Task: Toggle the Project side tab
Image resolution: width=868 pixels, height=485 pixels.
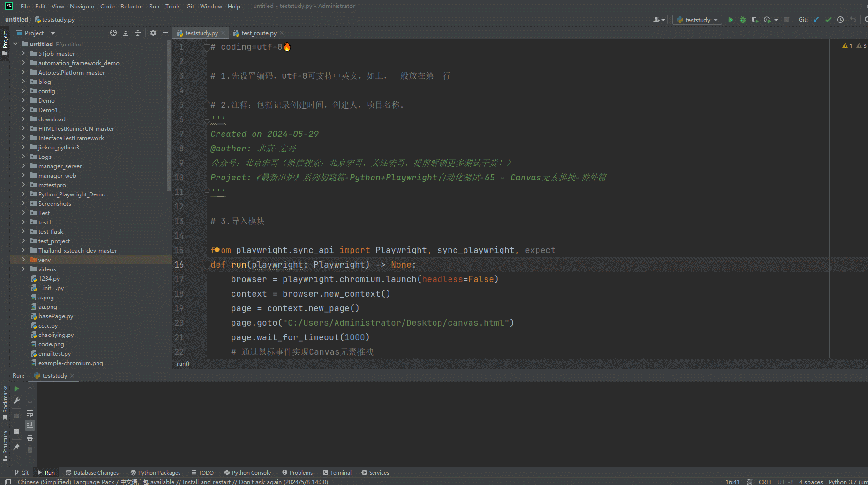Action: click(x=5, y=43)
